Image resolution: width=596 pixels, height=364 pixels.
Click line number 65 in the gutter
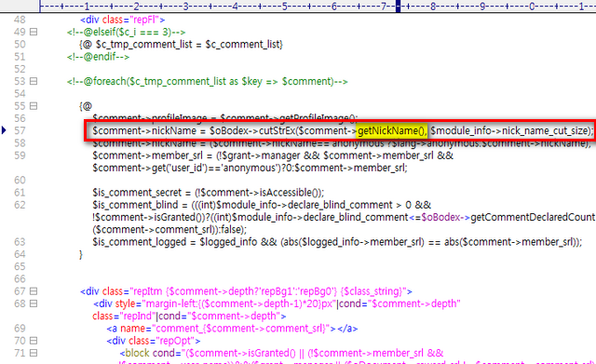[x=20, y=267]
